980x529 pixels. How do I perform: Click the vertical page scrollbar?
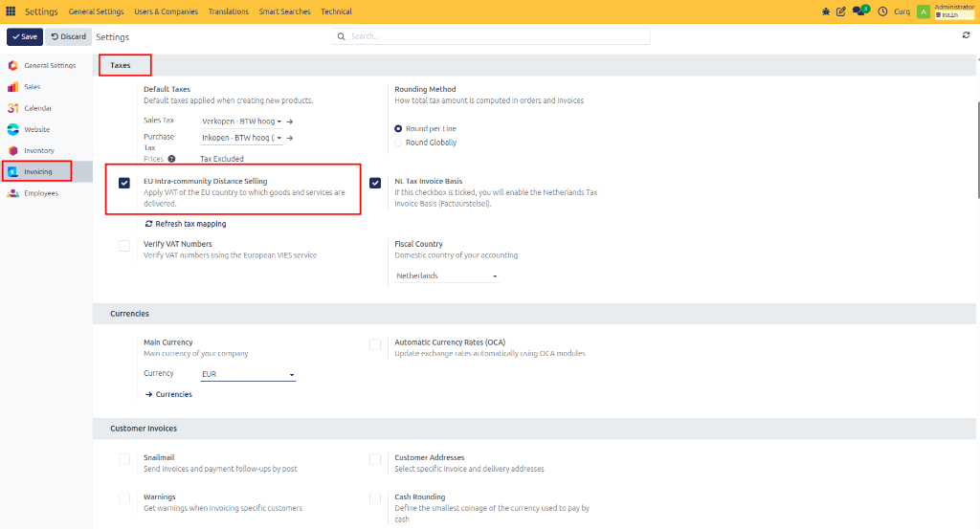pos(977,150)
